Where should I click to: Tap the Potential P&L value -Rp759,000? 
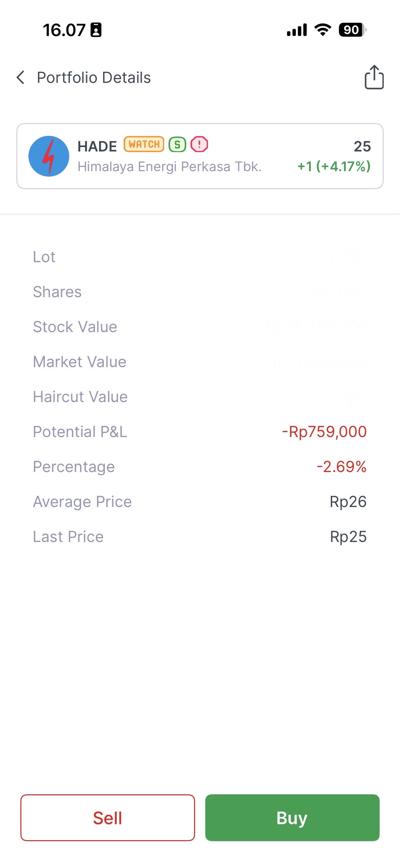pyautogui.click(x=324, y=432)
